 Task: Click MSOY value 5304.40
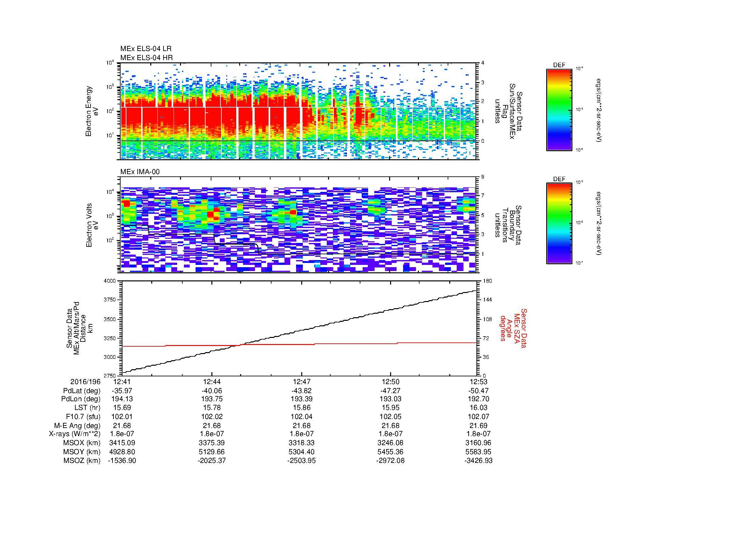click(x=301, y=452)
